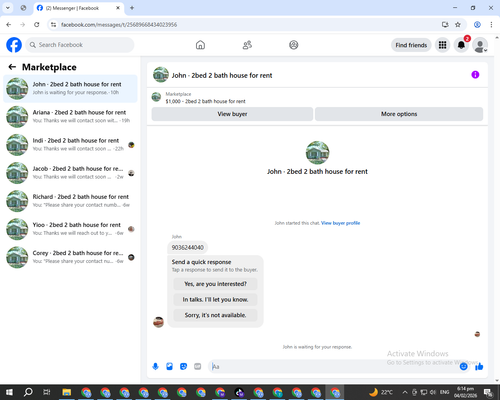Open the Friends icon in the top bar
Screen dimensions: 500x400
pos(247,45)
